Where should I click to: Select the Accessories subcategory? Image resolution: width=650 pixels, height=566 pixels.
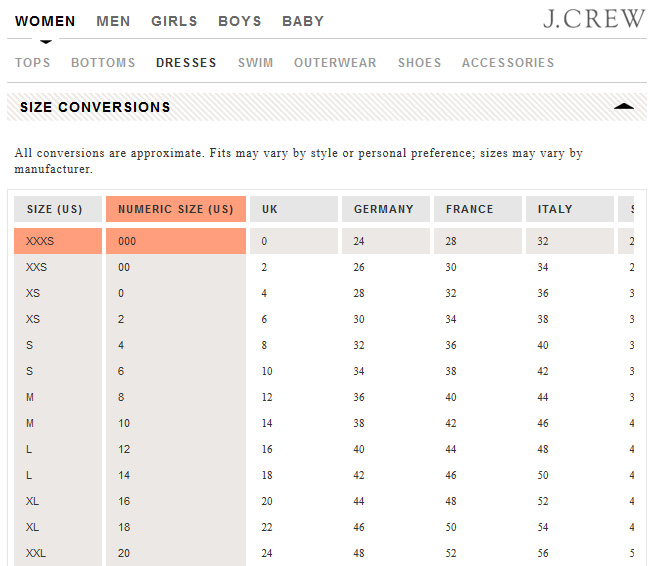pos(507,63)
